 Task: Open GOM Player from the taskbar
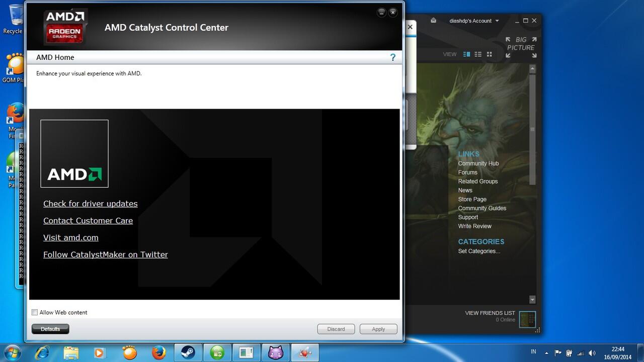click(x=130, y=352)
